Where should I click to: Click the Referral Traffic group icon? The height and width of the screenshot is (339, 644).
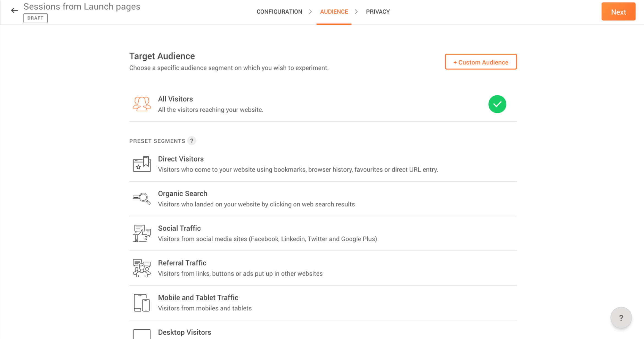(x=142, y=268)
